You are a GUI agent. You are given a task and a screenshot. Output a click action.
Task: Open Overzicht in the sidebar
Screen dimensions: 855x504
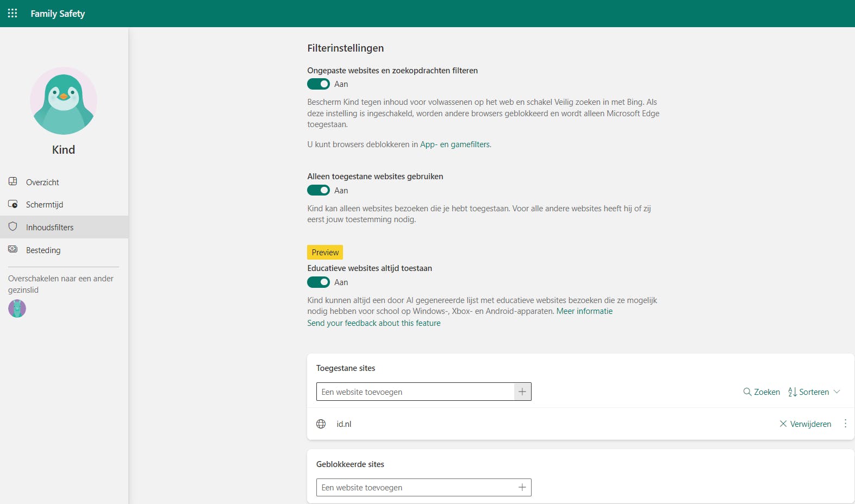[x=42, y=182]
